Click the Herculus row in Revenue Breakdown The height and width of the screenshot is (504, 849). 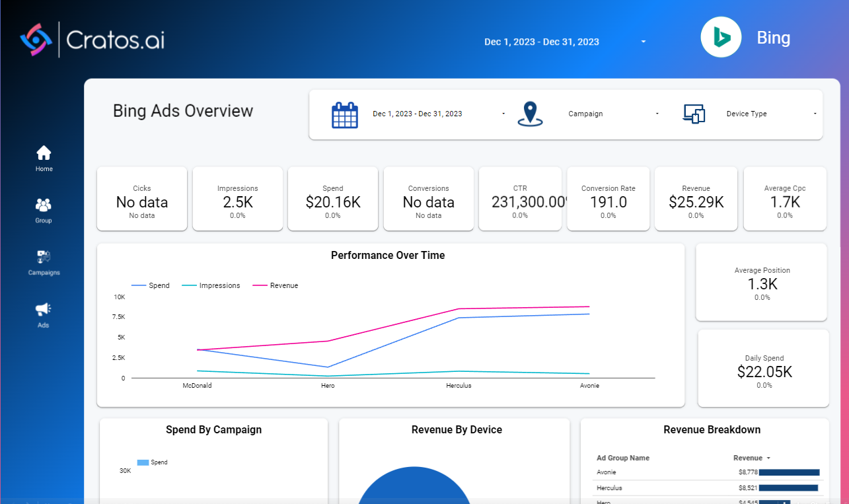click(708, 488)
